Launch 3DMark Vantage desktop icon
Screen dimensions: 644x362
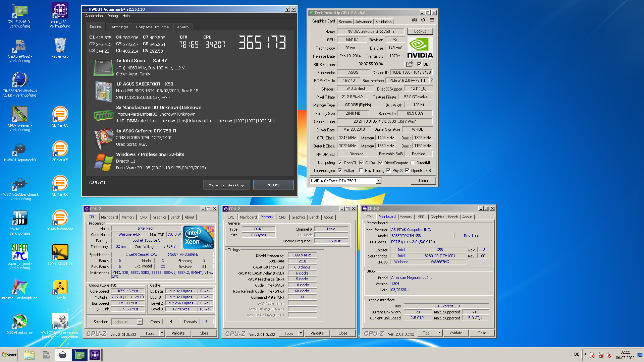[x=60, y=221]
